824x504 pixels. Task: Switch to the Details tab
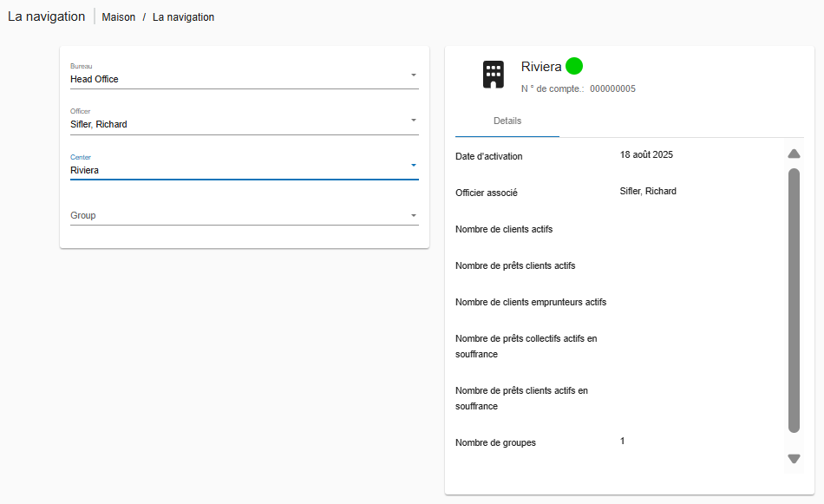point(507,121)
